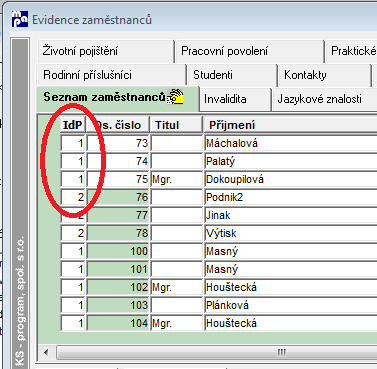Click the IdP cell of row 78

point(73,233)
